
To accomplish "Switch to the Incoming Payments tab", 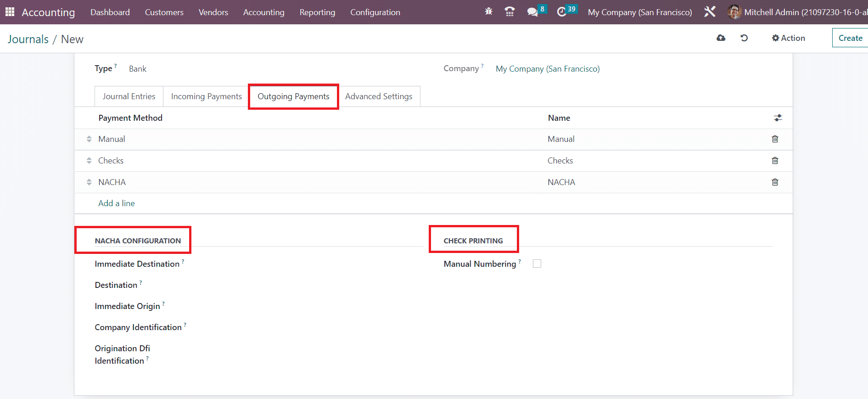I will coord(206,96).
